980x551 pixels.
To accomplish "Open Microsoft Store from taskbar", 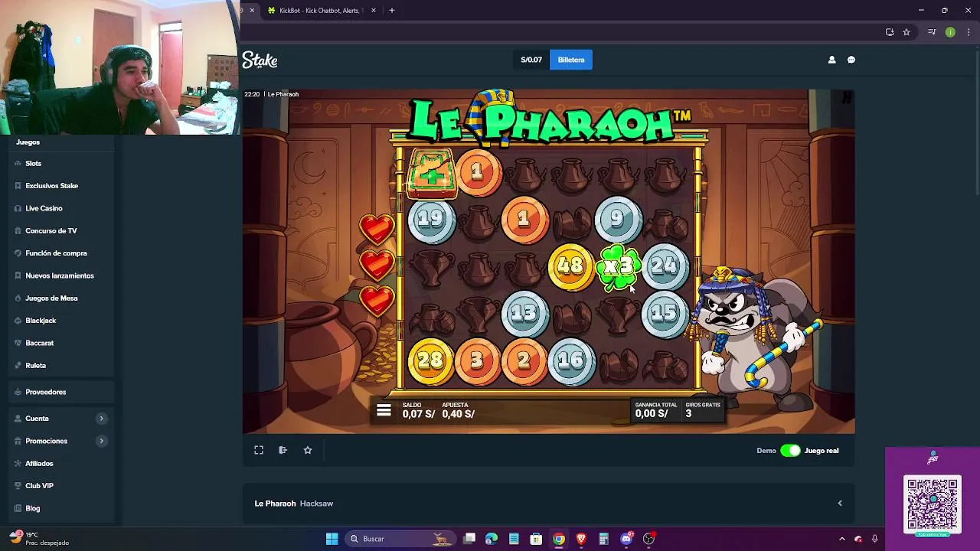I will (x=536, y=539).
